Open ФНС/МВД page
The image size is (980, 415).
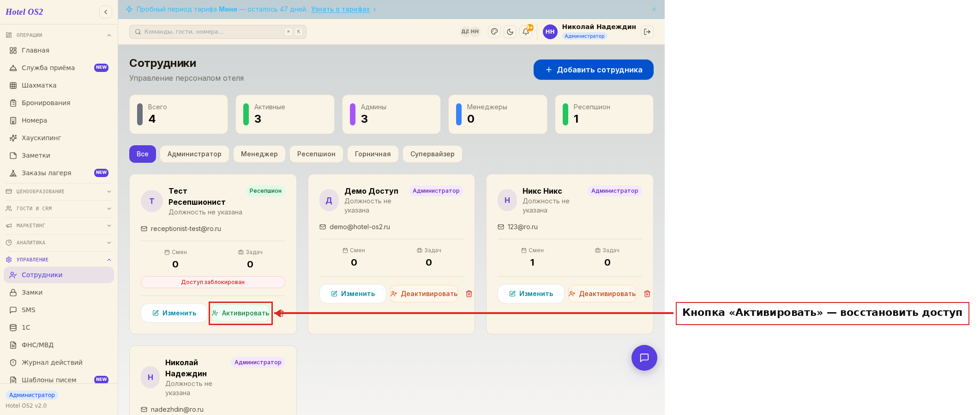(59, 345)
